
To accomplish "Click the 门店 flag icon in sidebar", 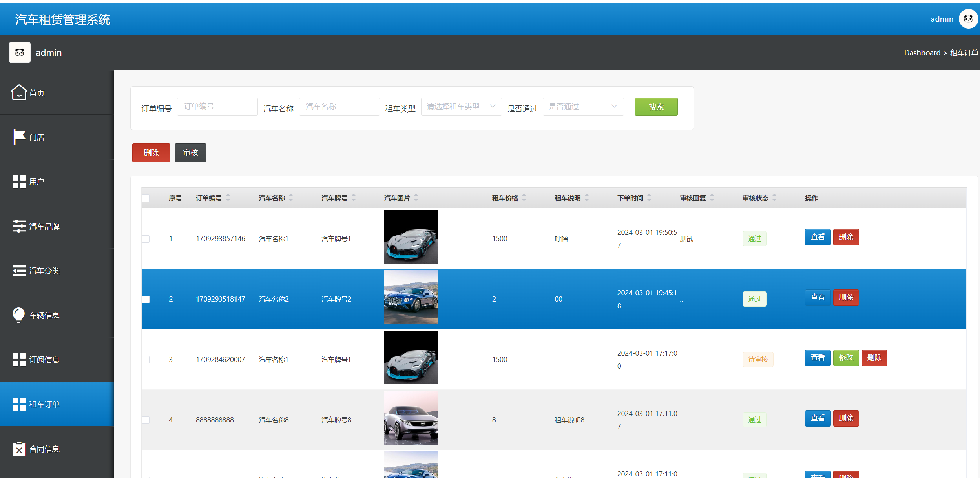I will pos(19,137).
